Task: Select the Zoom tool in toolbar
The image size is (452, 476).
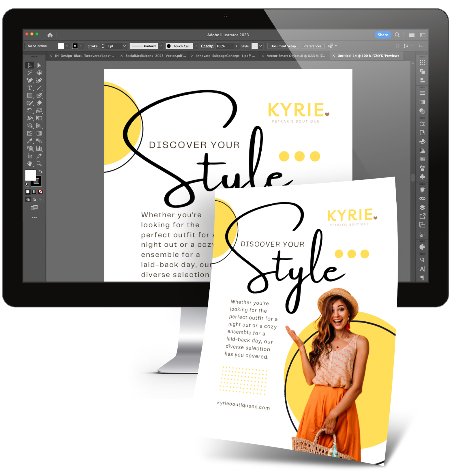Action: [x=39, y=164]
